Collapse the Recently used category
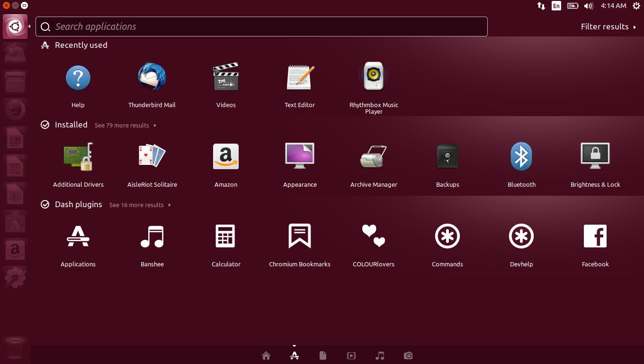This screenshot has width=644, height=364. [x=74, y=45]
